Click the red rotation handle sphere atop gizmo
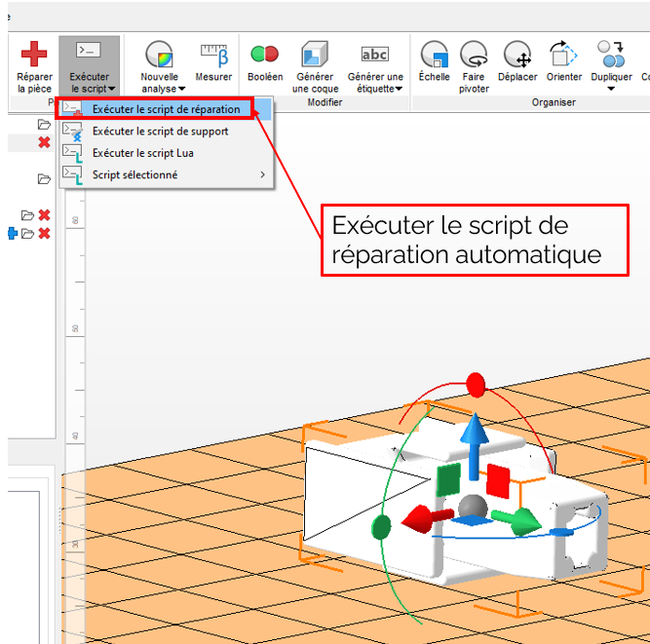The image size is (650, 644). (476, 385)
